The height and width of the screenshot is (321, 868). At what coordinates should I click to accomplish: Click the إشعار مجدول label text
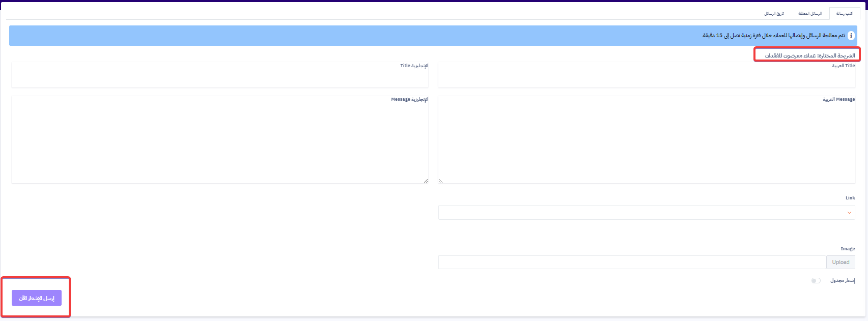pyautogui.click(x=843, y=281)
